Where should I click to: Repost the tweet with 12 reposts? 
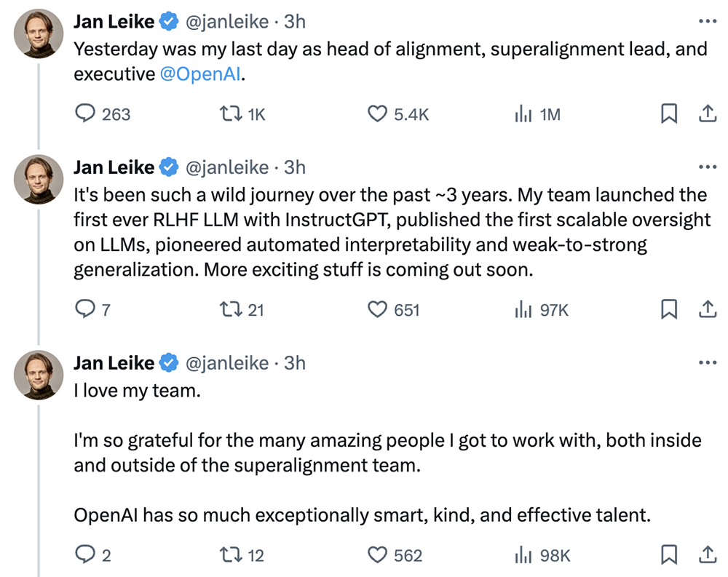pos(230,556)
